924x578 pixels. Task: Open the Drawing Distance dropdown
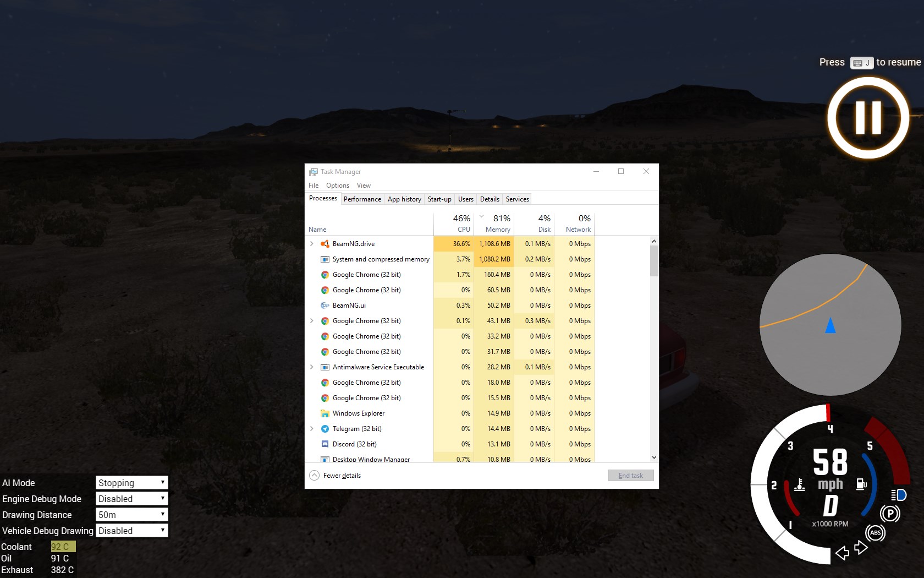[x=132, y=515]
